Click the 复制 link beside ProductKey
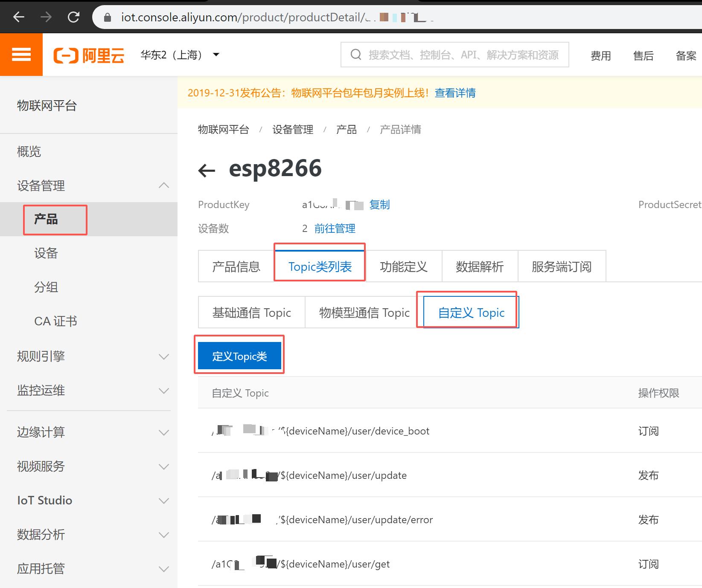 pyautogui.click(x=379, y=205)
